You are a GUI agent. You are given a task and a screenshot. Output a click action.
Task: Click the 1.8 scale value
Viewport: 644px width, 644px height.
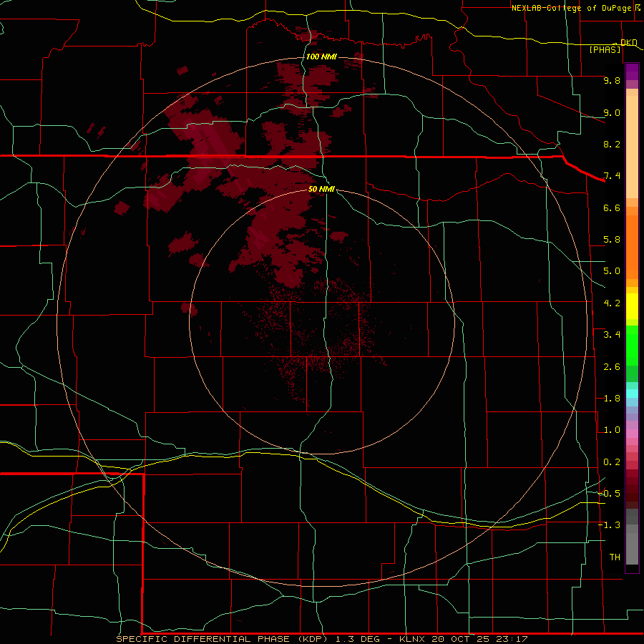coord(612,399)
